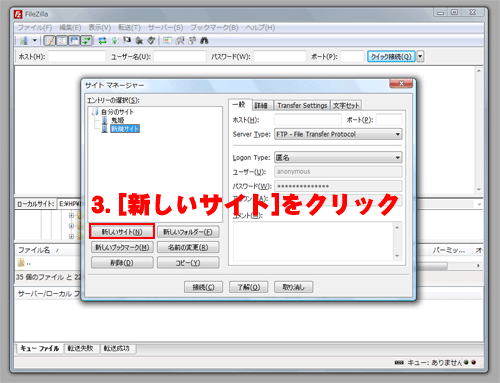Click the comment box scroll-down arrow
Screen dimensions: 500x383
(397, 256)
